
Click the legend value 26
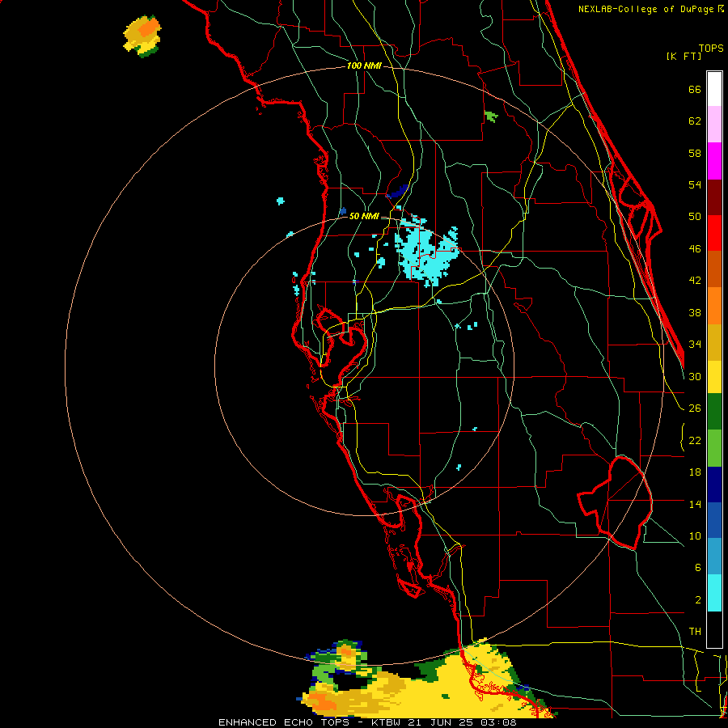tap(695, 408)
